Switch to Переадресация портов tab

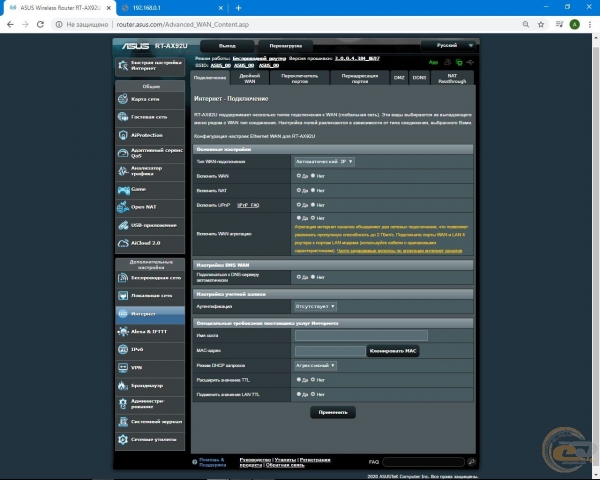coord(360,78)
